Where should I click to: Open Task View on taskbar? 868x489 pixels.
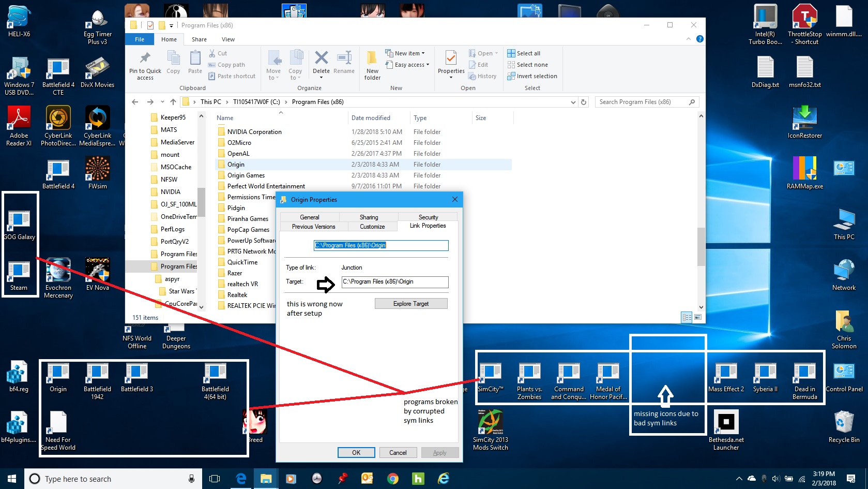214,479
